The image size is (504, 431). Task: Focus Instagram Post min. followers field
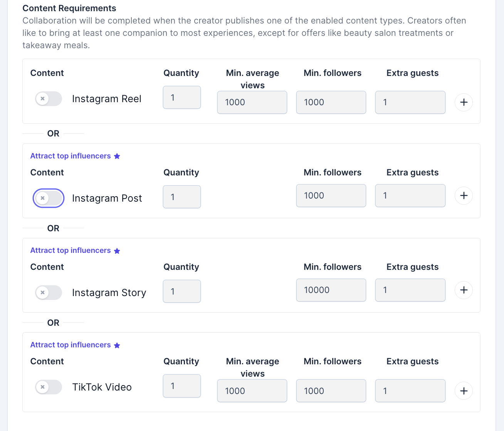coord(331,196)
